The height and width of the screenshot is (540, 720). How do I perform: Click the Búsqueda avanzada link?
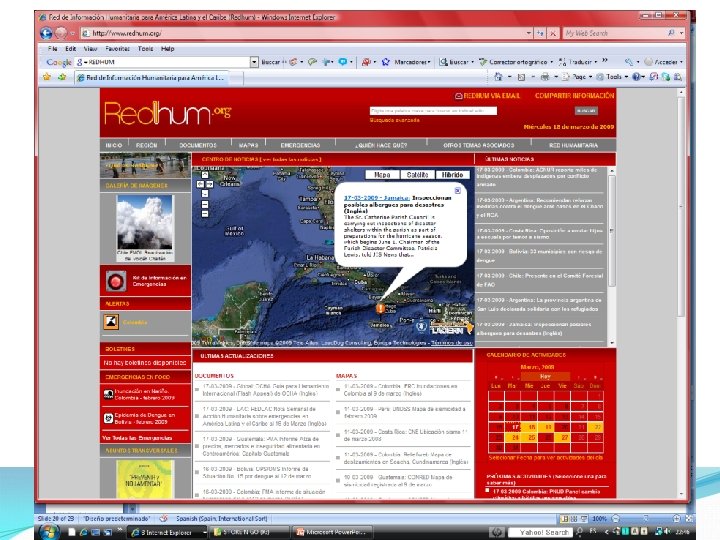(394, 120)
